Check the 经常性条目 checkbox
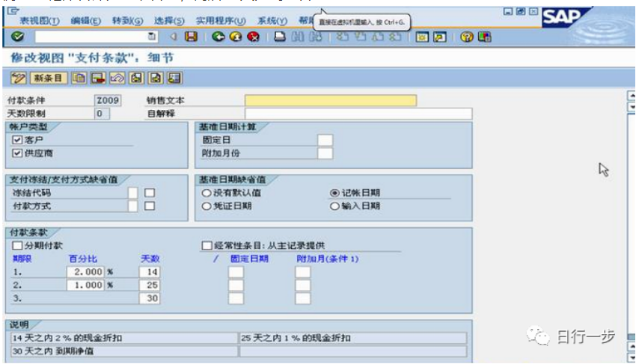Image resolution: width=639 pixels, height=364 pixels. pyautogui.click(x=207, y=245)
